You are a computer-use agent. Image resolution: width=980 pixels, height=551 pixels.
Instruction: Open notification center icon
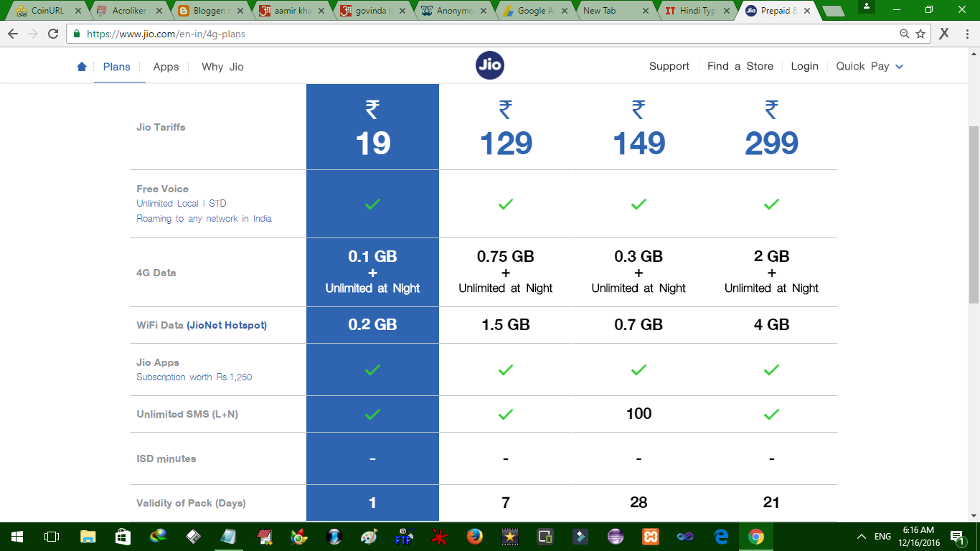956,537
